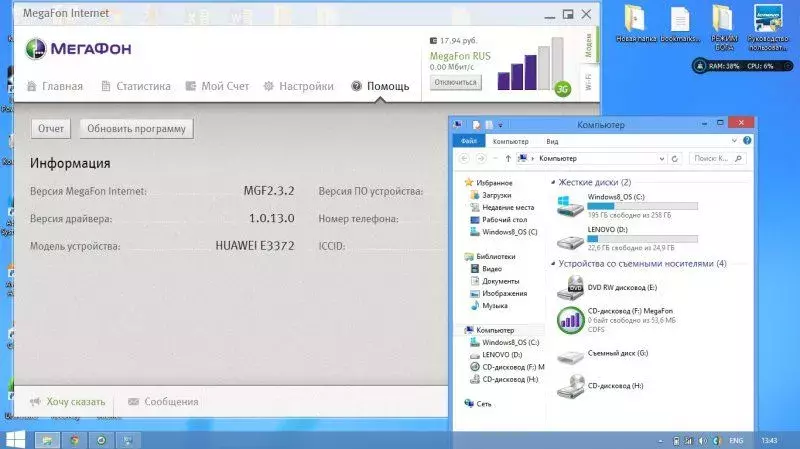Select CD-дисковод (H:) in navigation tree
This screenshot has height=449, width=800.
504,379
